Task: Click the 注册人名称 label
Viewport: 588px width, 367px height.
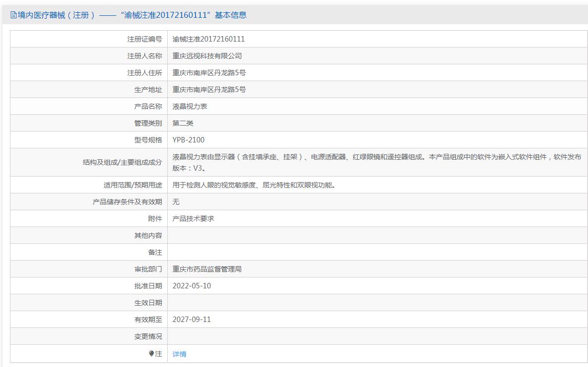Action: (145, 56)
